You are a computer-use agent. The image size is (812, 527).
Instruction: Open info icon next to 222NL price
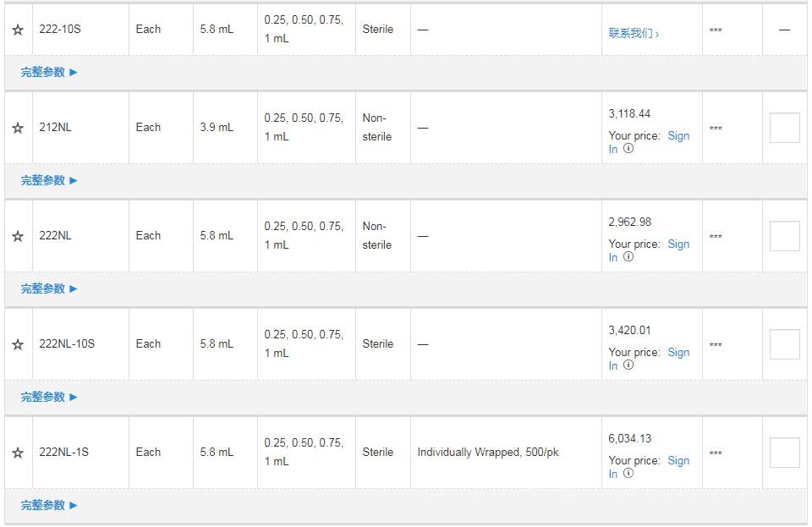pyautogui.click(x=628, y=256)
